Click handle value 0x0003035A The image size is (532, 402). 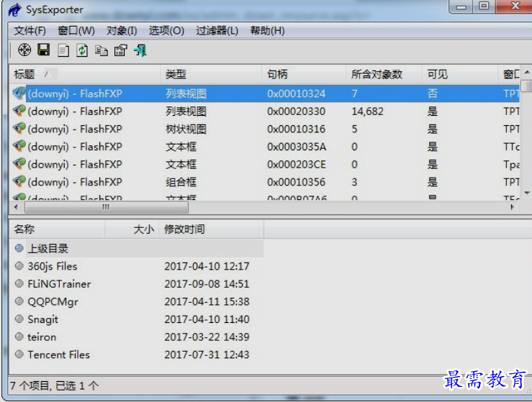coord(297,147)
